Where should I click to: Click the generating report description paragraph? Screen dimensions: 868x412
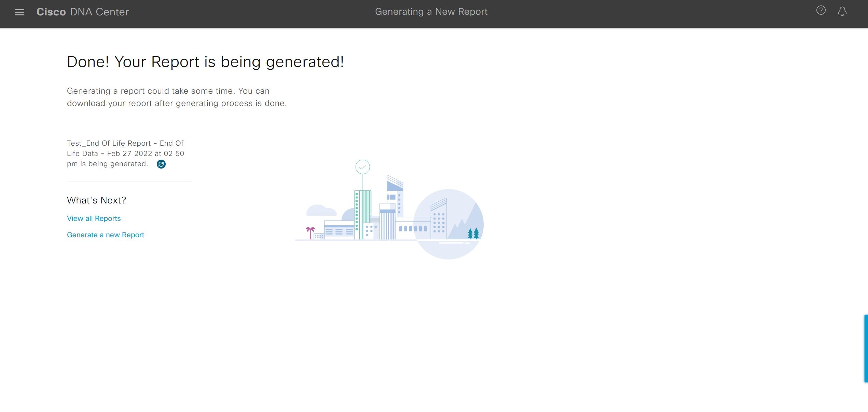(177, 97)
